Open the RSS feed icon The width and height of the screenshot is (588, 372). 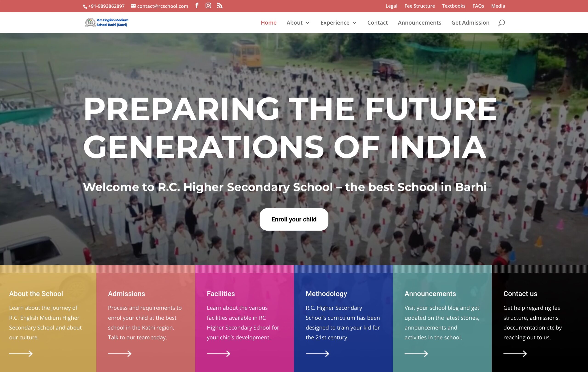[x=220, y=6]
